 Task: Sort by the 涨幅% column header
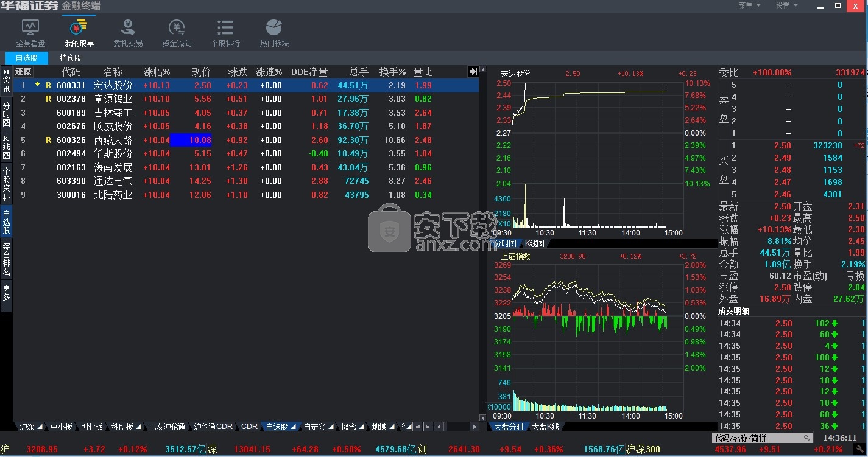157,72
